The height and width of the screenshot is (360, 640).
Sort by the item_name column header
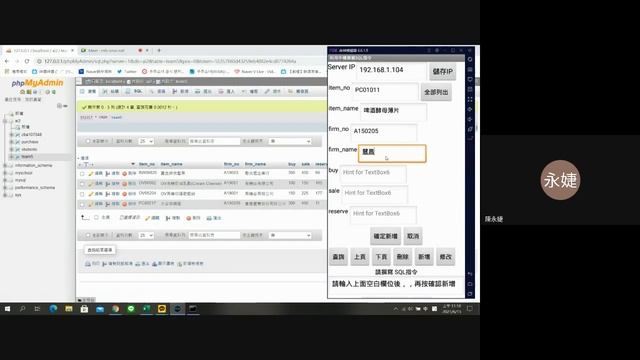click(x=171, y=164)
